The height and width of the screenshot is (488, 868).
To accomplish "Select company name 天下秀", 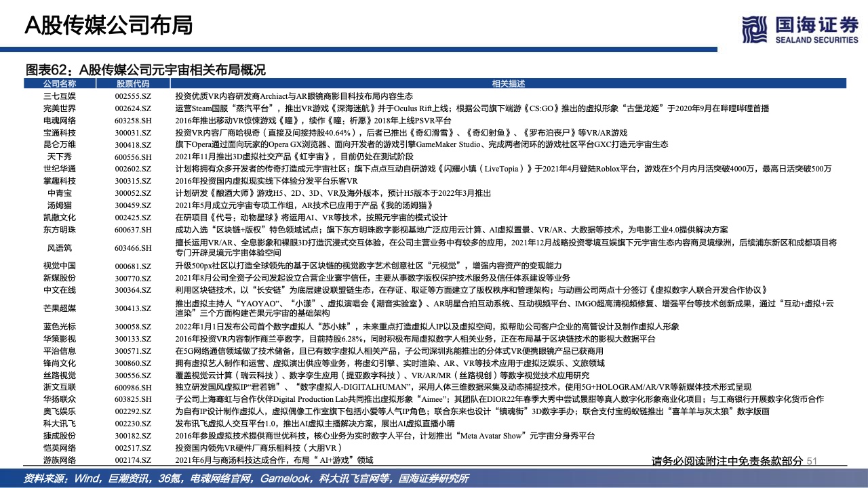I will click(60, 156).
